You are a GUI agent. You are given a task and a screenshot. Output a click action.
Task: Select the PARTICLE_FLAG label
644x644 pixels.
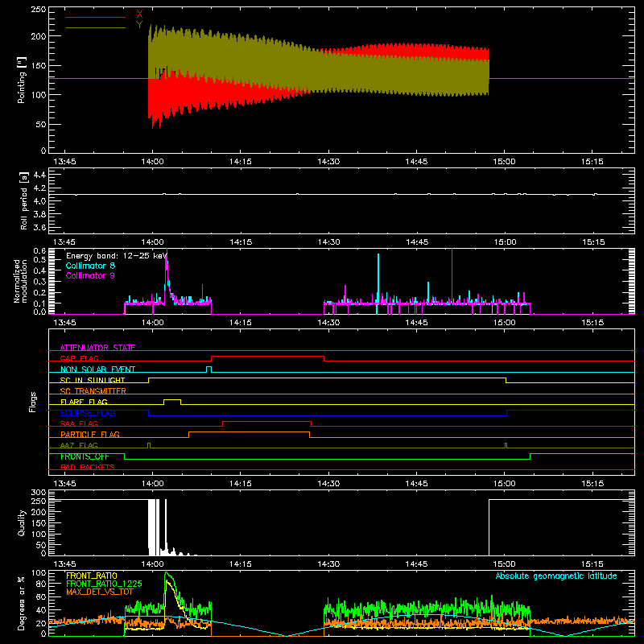click(90, 434)
